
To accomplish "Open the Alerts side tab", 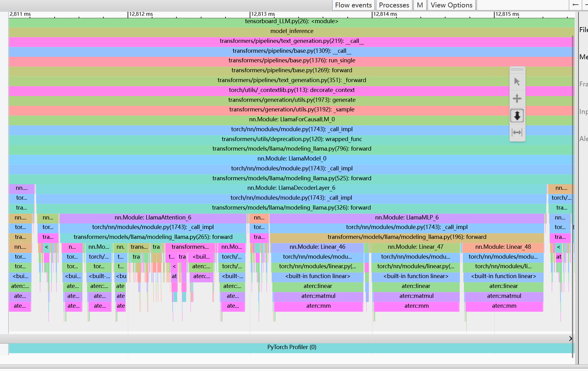I will (583, 139).
